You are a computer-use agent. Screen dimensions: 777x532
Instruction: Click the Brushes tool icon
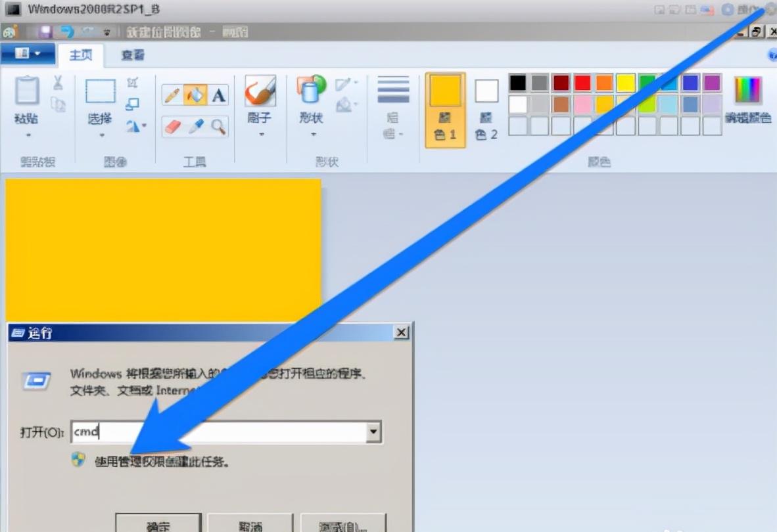[x=260, y=91]
